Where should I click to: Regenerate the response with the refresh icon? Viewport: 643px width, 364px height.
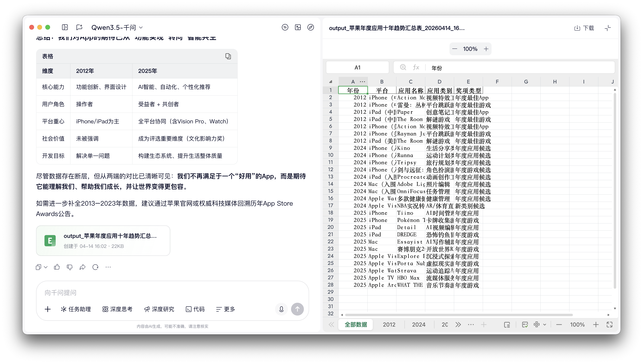(95, 267)
